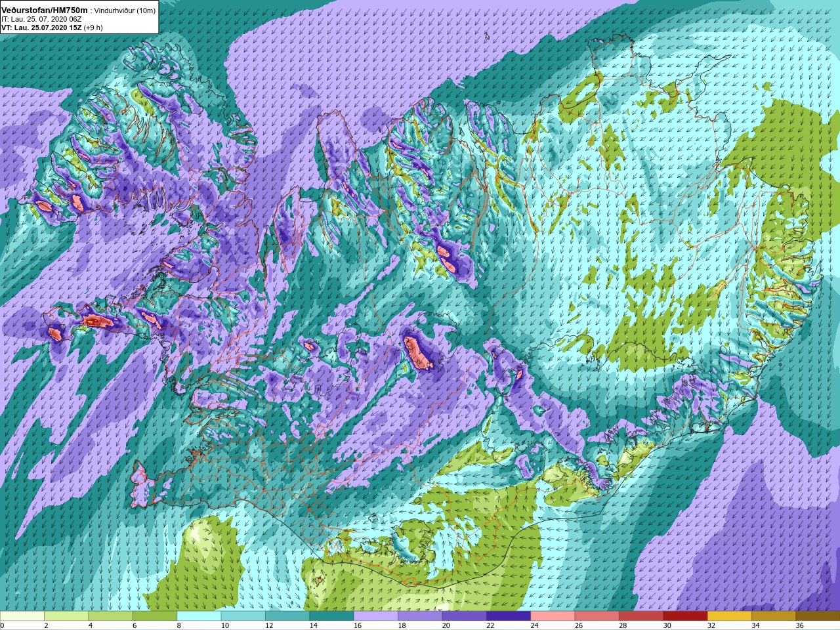Image resolution: width=840 pixels, height=630 pixels.
Task: Choose the 22–24 dark indigo legend swatch
Action: (508, 616)
